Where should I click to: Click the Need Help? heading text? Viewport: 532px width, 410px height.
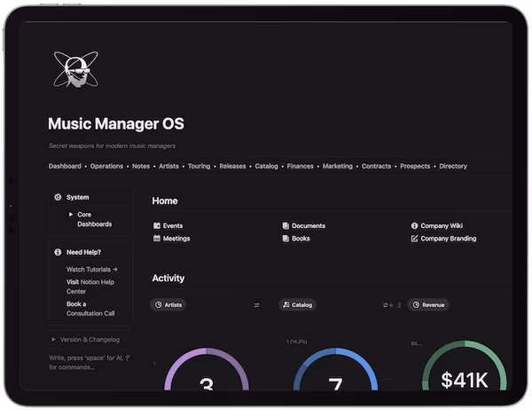pyautogui.click(x=84, y=252)
